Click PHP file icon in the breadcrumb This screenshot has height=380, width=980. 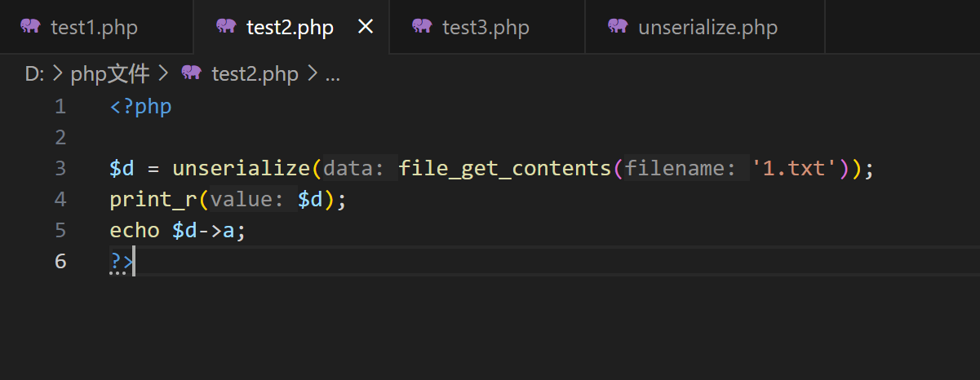click(x=191, y=73)
